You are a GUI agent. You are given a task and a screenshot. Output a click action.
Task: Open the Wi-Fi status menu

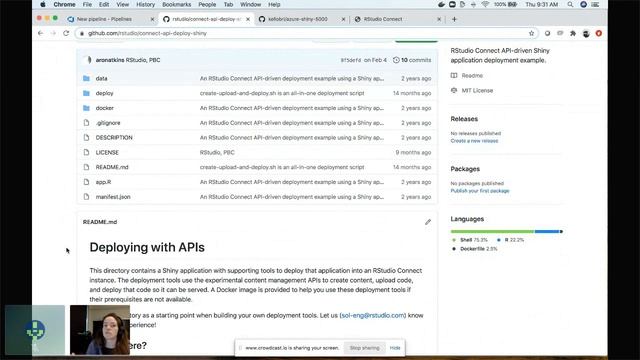coord(485,4)
